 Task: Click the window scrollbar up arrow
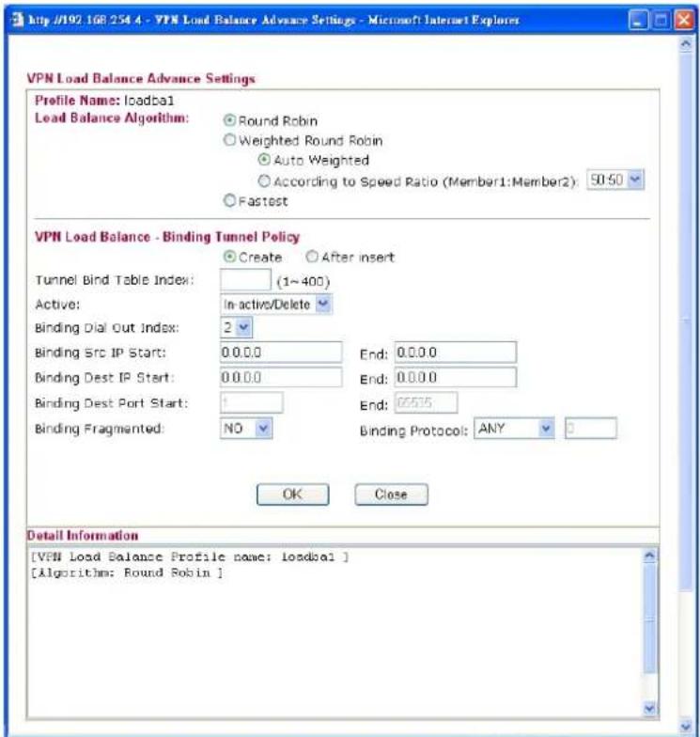point(686,45)
